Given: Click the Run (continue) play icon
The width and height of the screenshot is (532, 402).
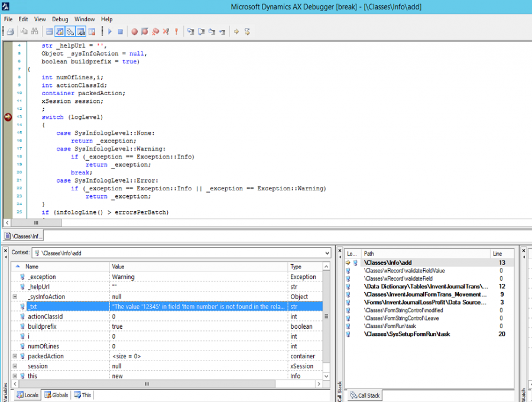Looking at the screenshot, I should coord(110,31).
